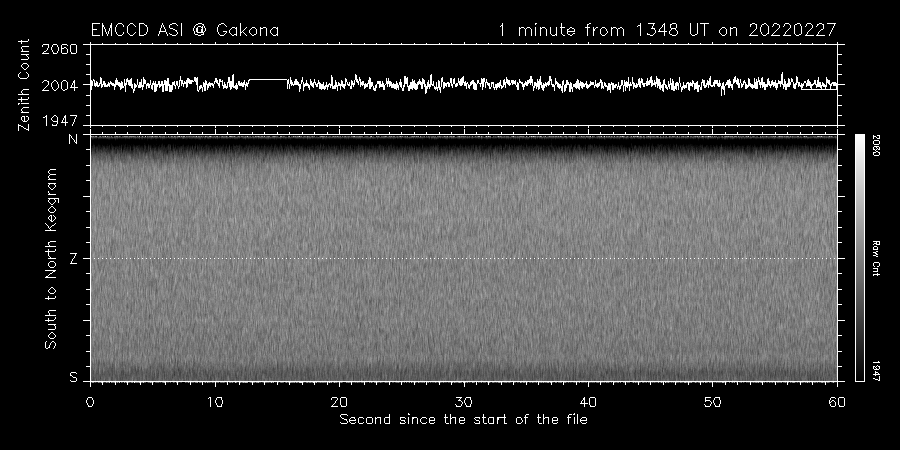Click the title 'EMCCD ASI @ Gakona'
The width and height of the screenshot is (900, 450).
point(185,30)
